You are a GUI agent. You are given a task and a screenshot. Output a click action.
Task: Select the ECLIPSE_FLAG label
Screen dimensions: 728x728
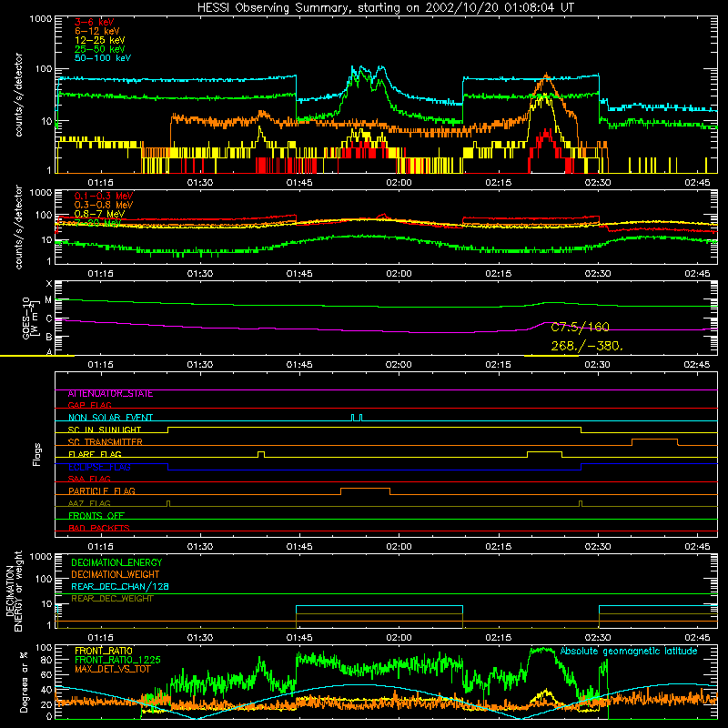pos(99,467)
